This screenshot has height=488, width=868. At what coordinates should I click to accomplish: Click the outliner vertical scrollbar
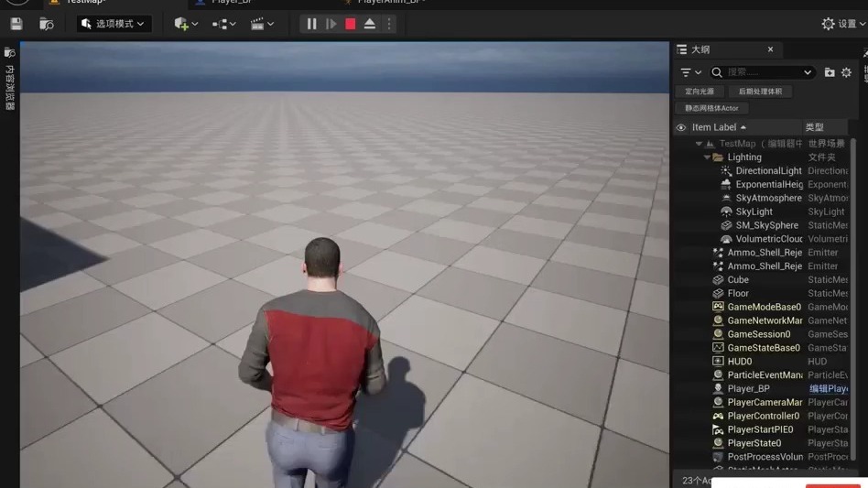pos(853,298)
